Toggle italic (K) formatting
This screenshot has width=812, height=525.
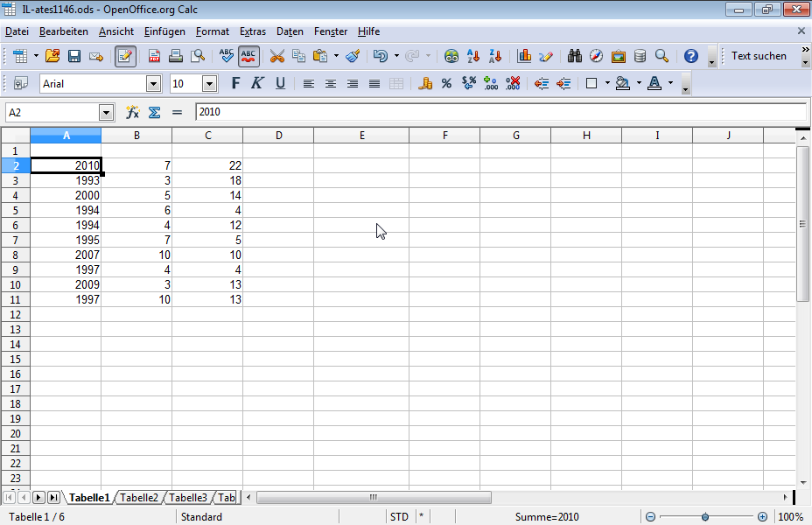257,83
